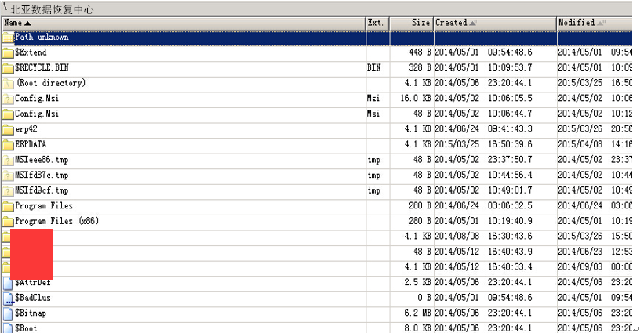Click the modified date 2014/09/03
The image size is (644, 333).
tap(580, 267)
